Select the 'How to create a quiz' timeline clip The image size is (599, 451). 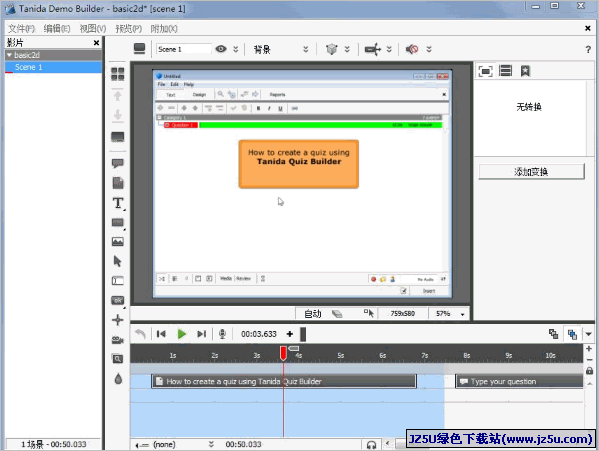tap(284, 381)
